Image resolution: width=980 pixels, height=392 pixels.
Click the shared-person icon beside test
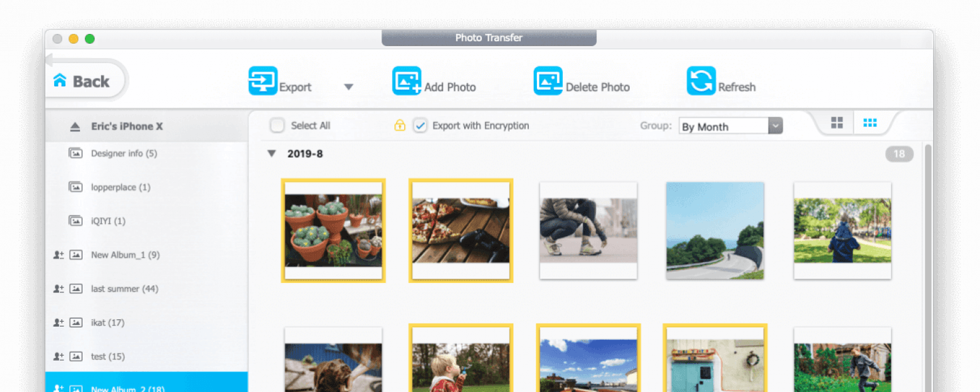tap(59, 356)
